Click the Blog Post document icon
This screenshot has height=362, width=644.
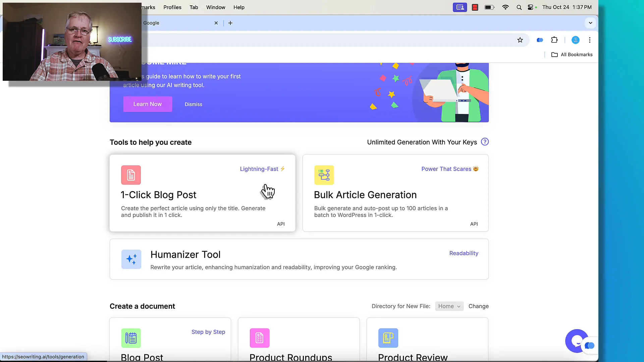(x=131, y=338)
